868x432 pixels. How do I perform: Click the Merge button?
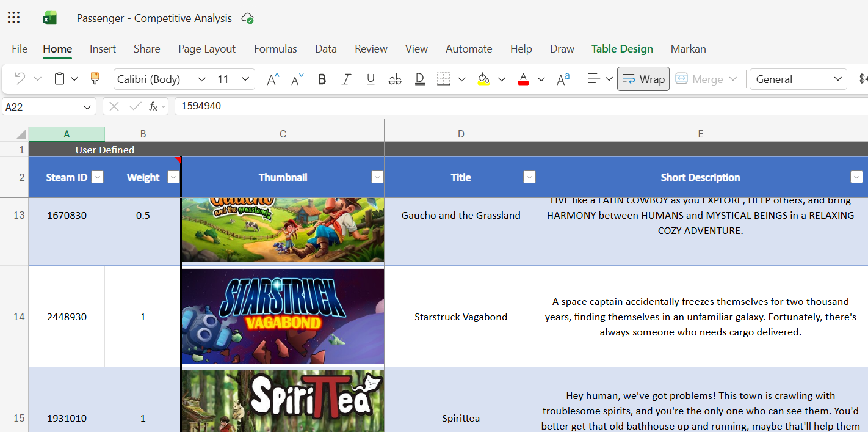[x=706, y=79]
